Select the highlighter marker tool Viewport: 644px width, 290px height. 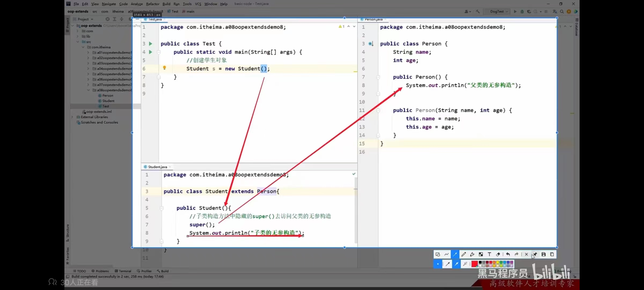tap(472, 254)
